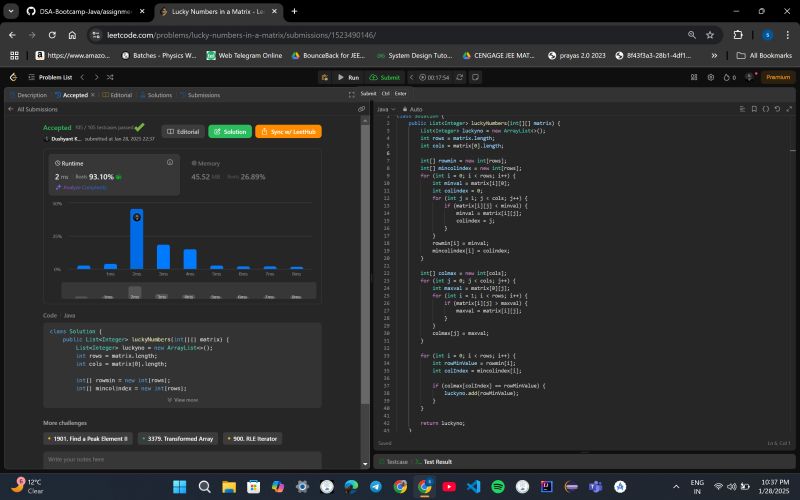Toggle the Auto setting in editor
Screen dimensions: 800x500
coord(412,109)
